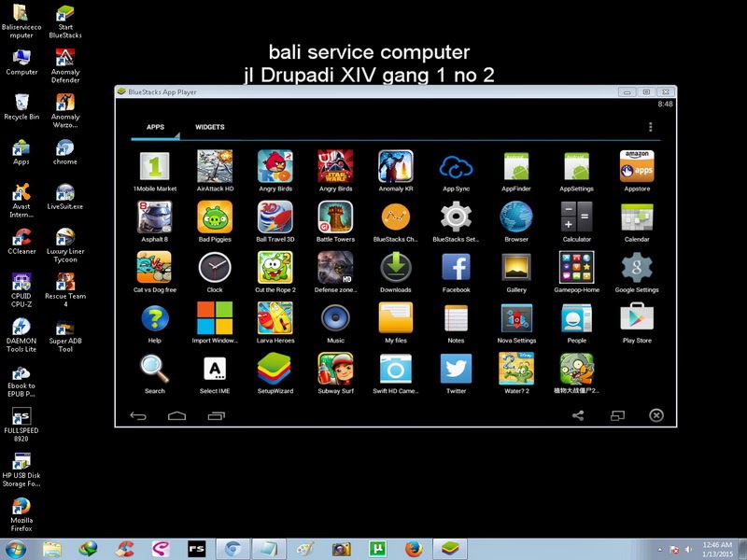
Task: Open the AppFinder app
Action: (x=516, y=167)
